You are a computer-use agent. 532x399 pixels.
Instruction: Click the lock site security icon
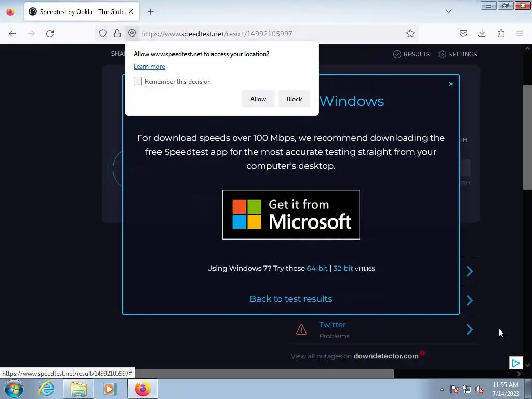click(117, 33)
